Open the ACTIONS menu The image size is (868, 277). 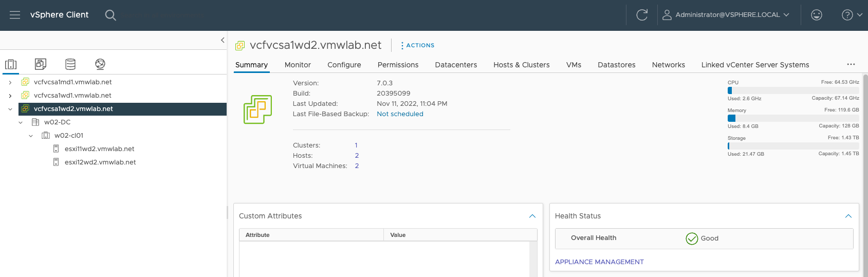418,45
